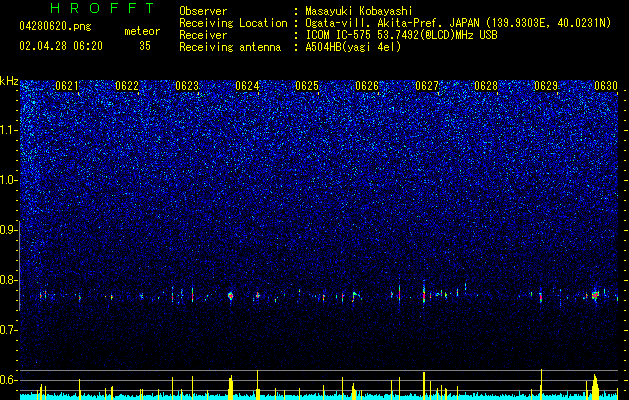Click the 0.9 kHz axis value

pos(9,230)
